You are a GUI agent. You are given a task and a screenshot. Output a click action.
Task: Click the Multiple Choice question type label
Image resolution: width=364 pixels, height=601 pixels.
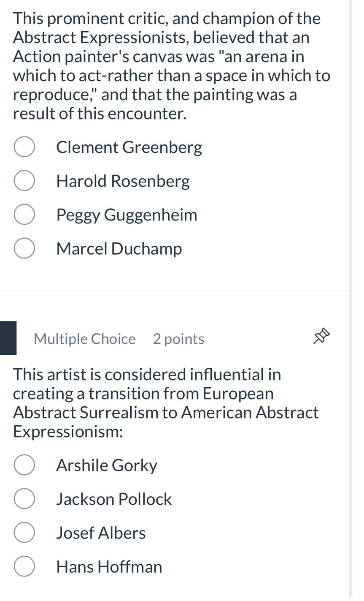pyautogui.click(x=84, y=338)
